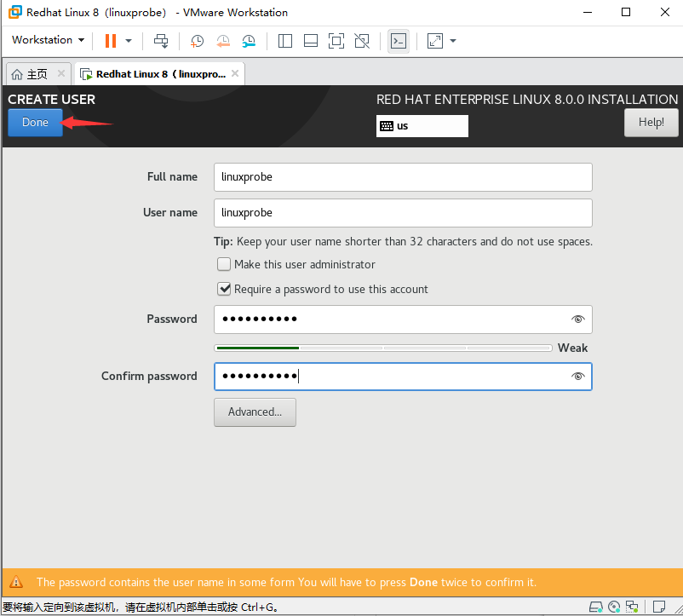Reveal Password field text with eye icon
Viewport: 683px width, 616px height.
click(x=578, y=320)
